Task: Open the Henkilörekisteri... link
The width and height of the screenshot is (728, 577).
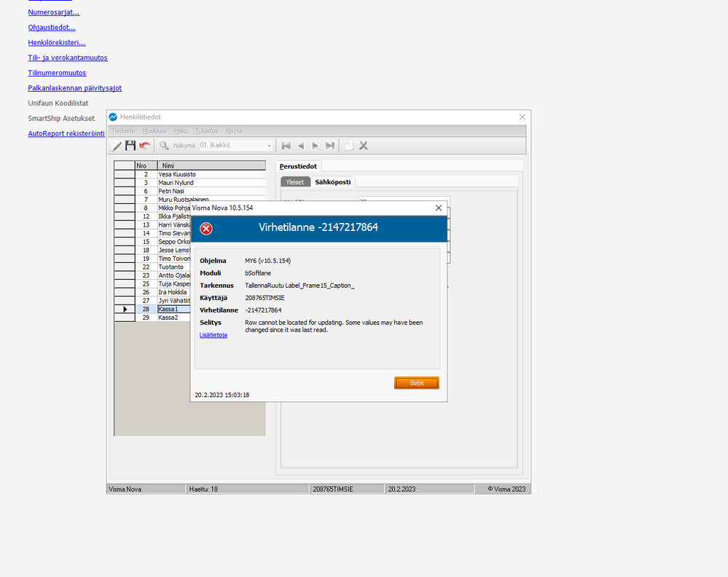Action: (x=57, y=43)
